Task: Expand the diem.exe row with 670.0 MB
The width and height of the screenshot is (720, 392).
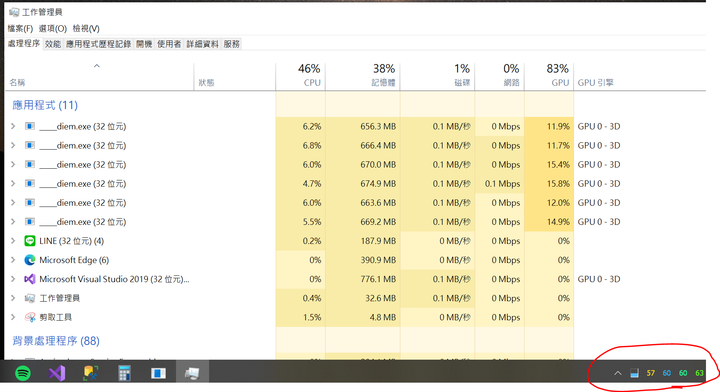Action: (x=13, y=164)
